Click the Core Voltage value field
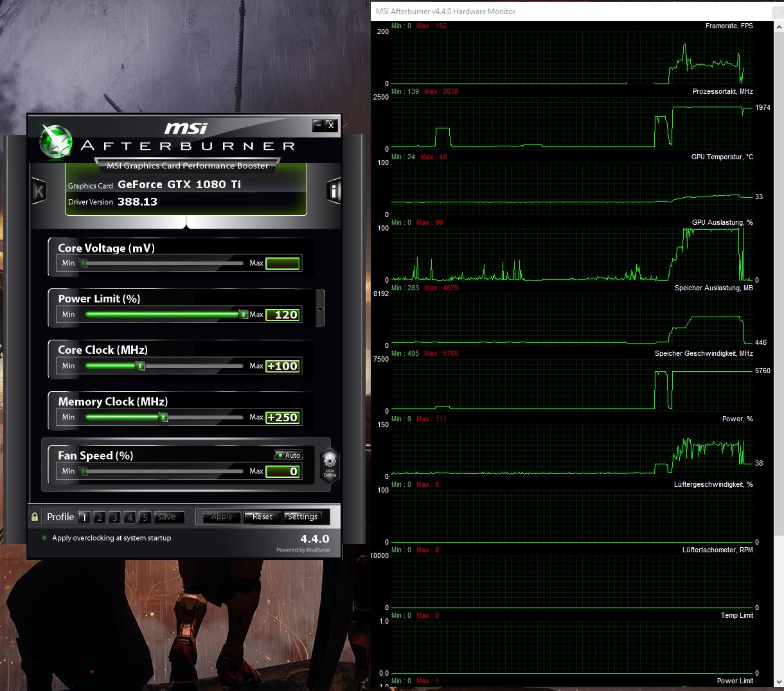The height and width of the screenshot is (691, 784). pyautogui.click(x=283, y=263)
